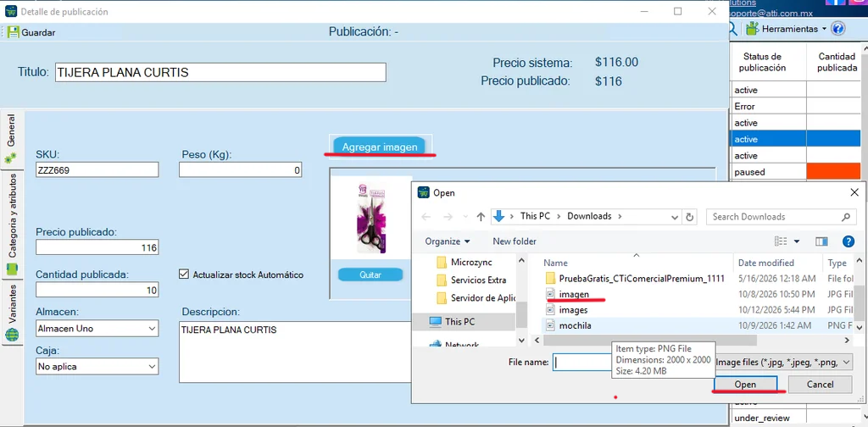Change the view with the view layout icon

pos(781,241)
